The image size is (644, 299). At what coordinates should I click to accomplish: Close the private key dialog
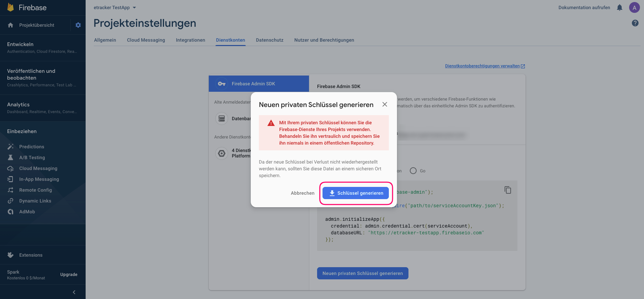(385, 104)
